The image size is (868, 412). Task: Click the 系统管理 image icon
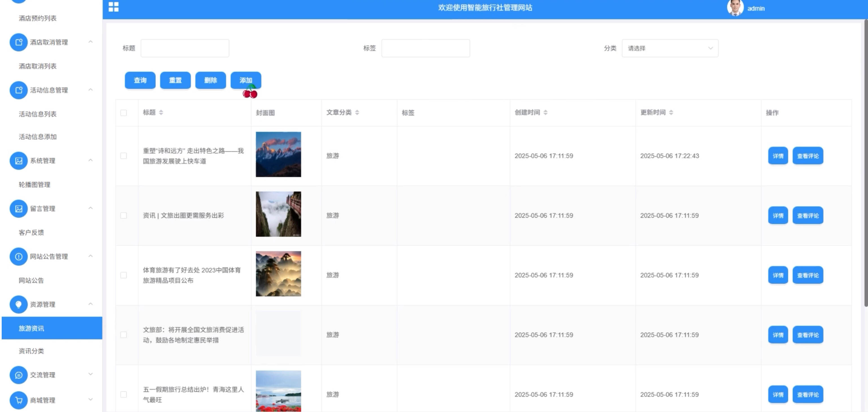point(19,161)
